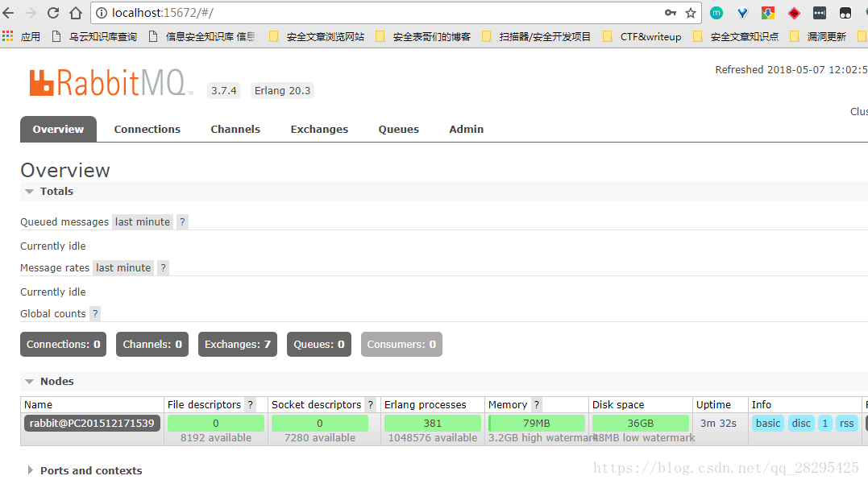Open 信息安全知识库 bookmark
Image resolution: width=868 pixels, height=484 pixels.
[x=202, y=36]
